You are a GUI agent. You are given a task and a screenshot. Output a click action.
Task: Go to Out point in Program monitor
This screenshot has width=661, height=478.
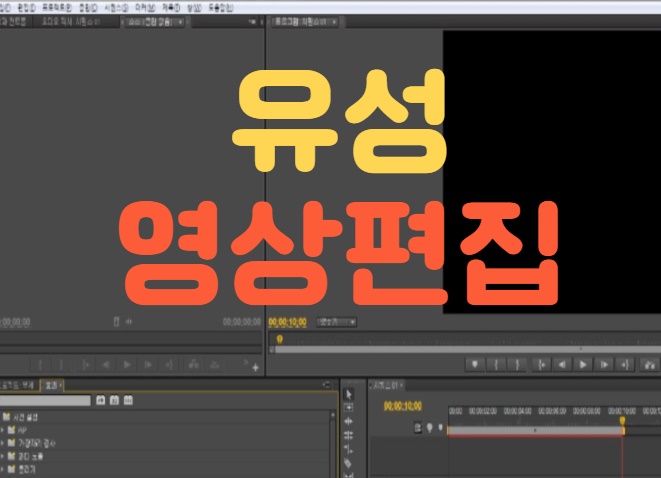point(625,364)
